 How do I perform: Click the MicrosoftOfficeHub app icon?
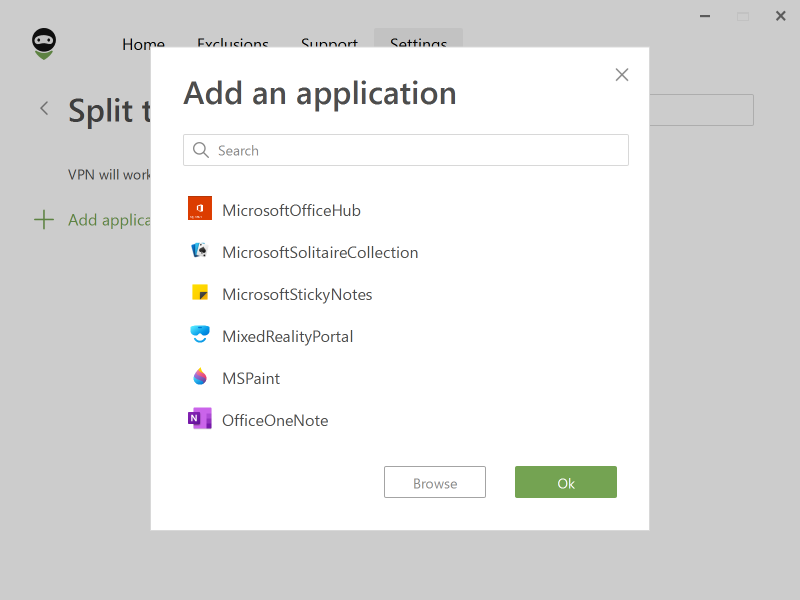click(199, 208)
